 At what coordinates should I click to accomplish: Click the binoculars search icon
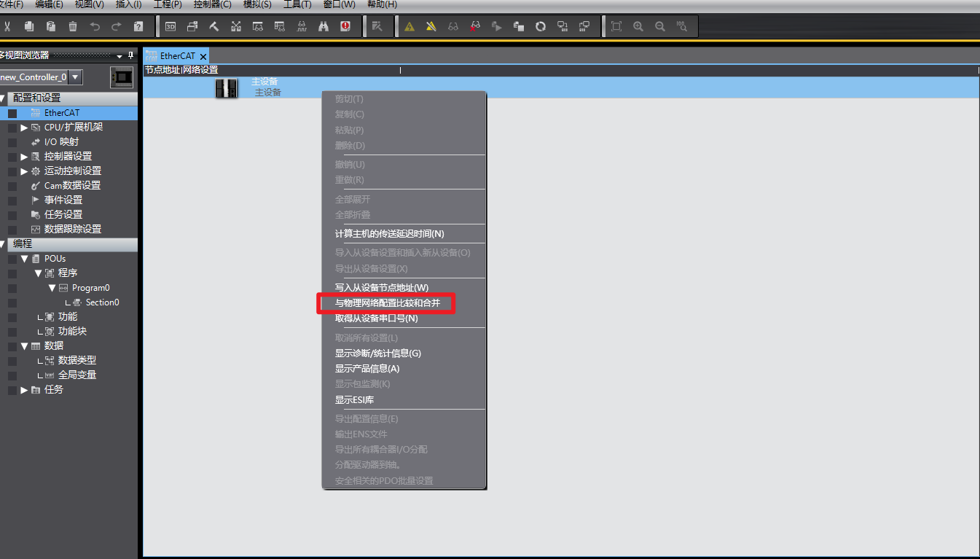[324, 27]
